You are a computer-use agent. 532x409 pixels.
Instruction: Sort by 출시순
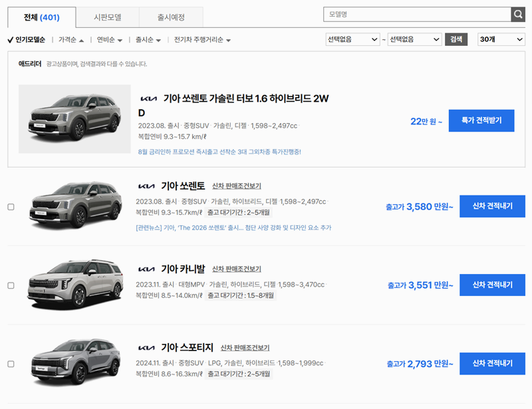click(148, 40)
